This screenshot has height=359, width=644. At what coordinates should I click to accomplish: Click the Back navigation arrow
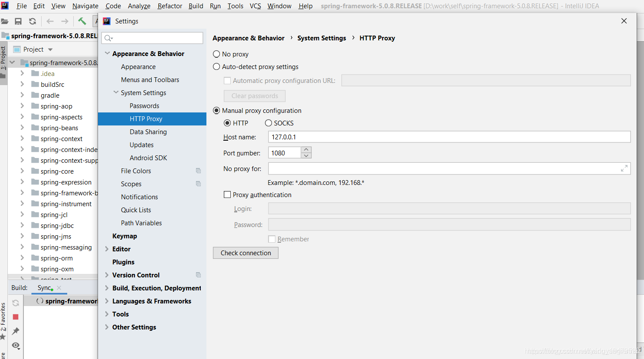click(50, 21)
